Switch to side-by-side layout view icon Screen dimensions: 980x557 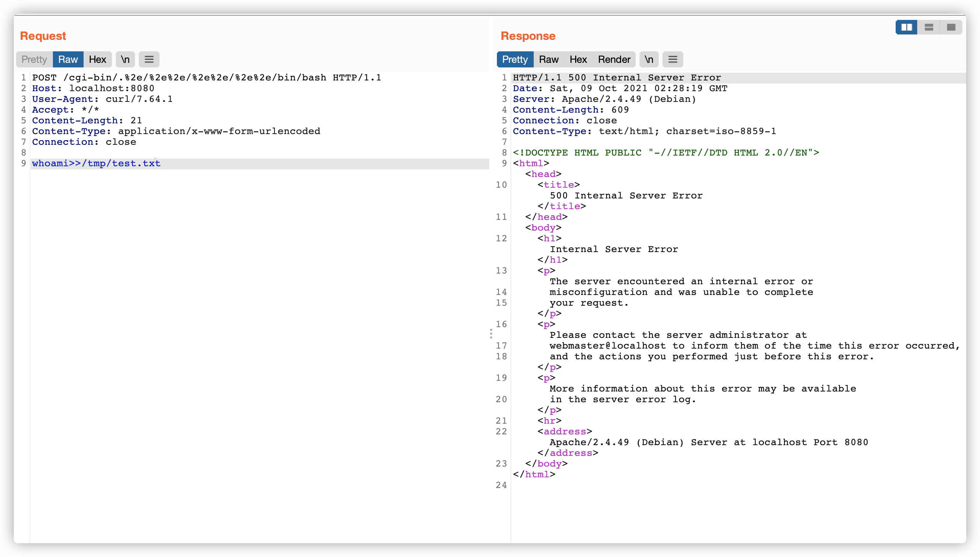pos(906,27)
